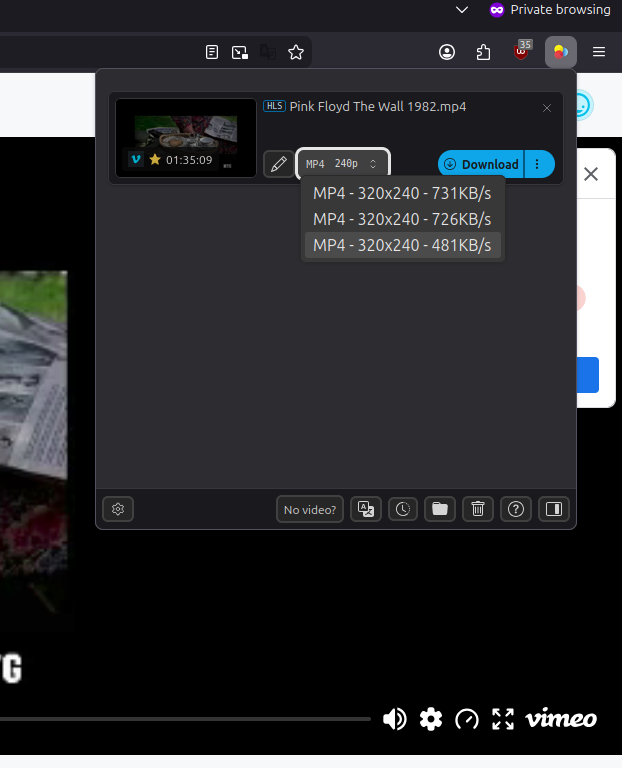Click Vimeo logo link in player
This screenshot has height=768, width=622.
click(561, 719)
